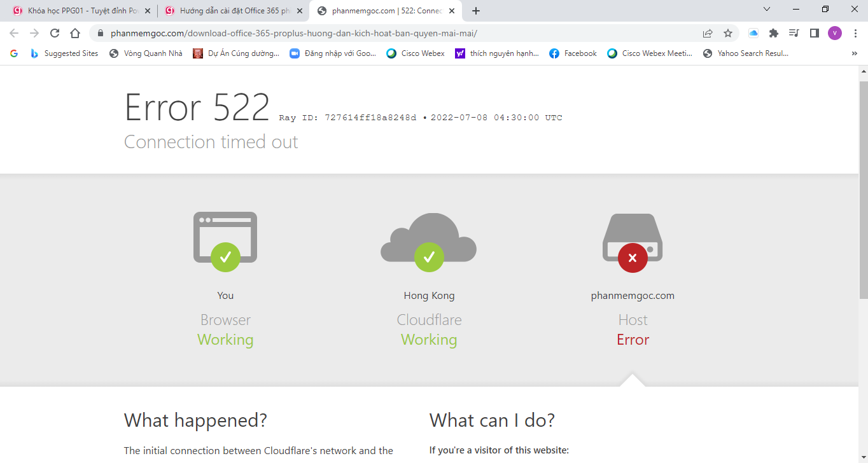Select the phanmemgoc.com 522 tab
868x463 pixels.
tap(386, 11)
